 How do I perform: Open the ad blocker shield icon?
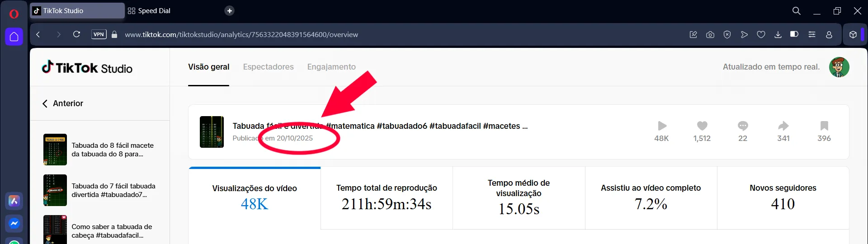click(x=727, y=34)
